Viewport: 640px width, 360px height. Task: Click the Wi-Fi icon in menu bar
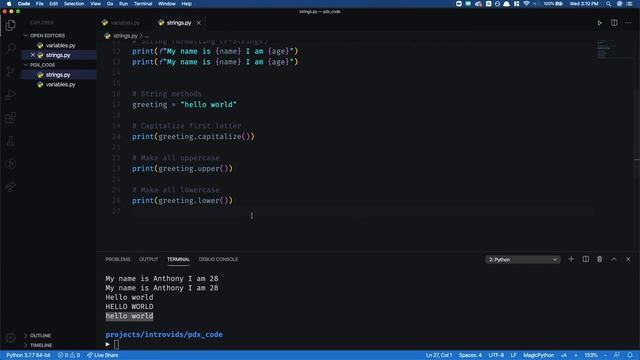(x=527, y=4)
